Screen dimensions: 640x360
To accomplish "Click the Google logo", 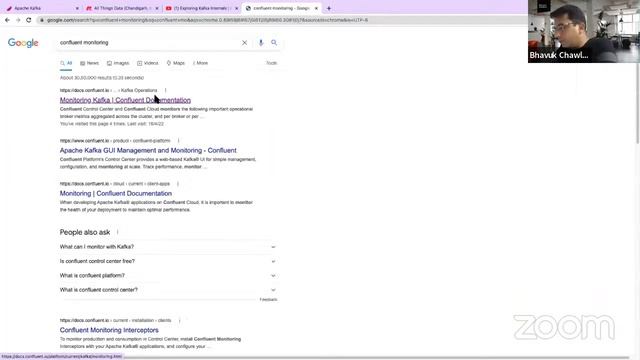I will click(x=23, y=43).
